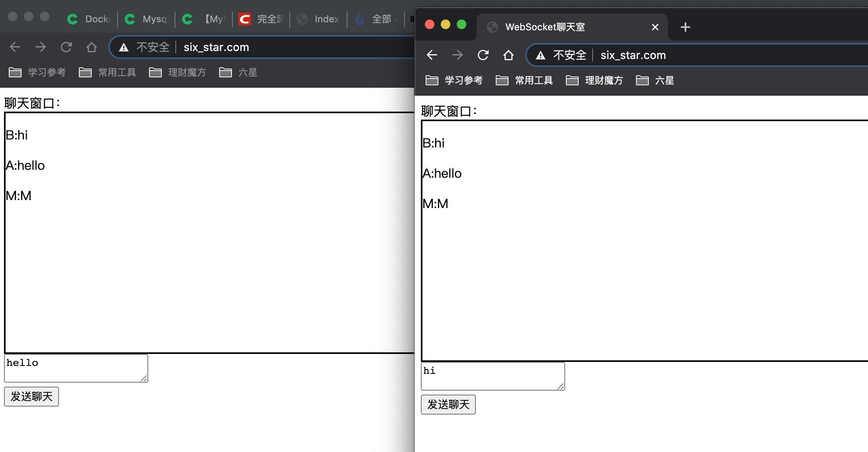Click the hello message textarea
868x452 pixels.
[76, 368]
